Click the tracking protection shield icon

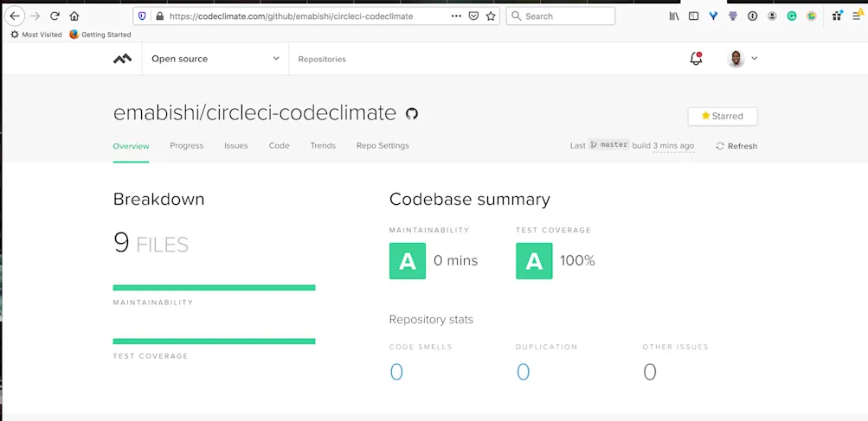[142, 16]
